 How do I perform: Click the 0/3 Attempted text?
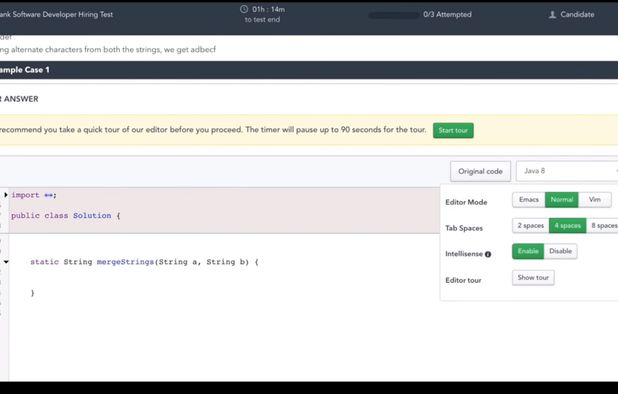447,15
